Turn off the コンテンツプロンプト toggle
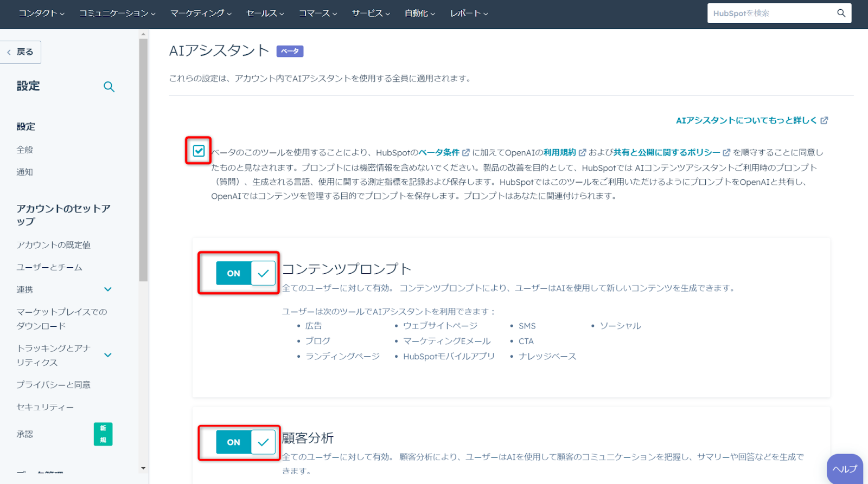 click(246, 273)
